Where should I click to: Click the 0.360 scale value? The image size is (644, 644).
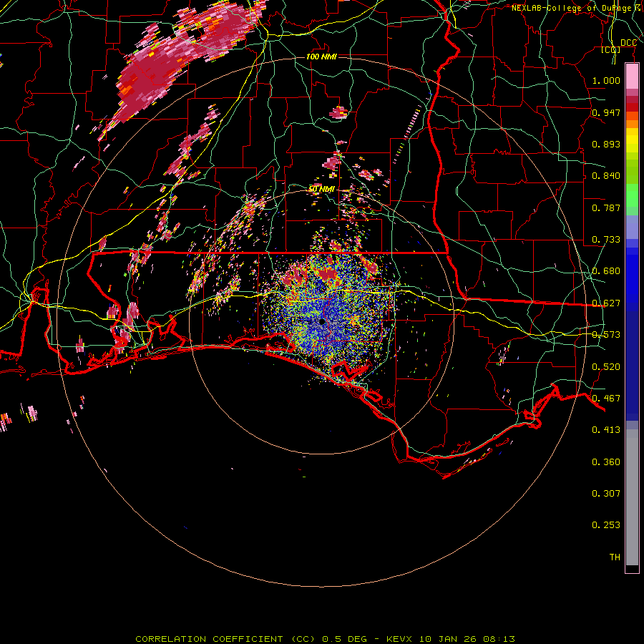[x=606, y=462]
